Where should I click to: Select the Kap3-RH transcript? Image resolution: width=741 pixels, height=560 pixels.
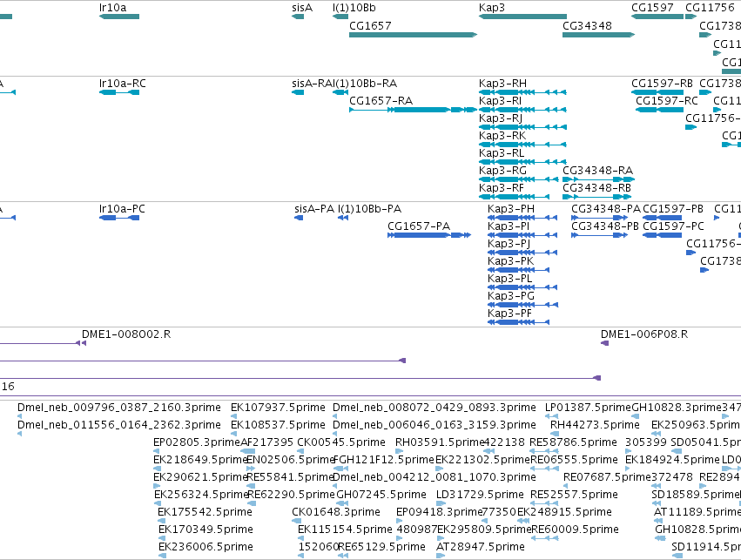click(x=522, y=92)
